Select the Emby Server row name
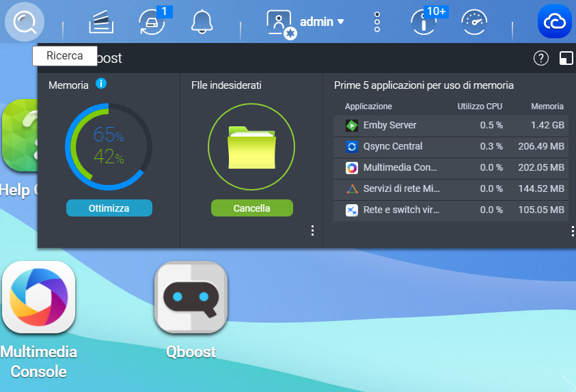 (389, 125)
